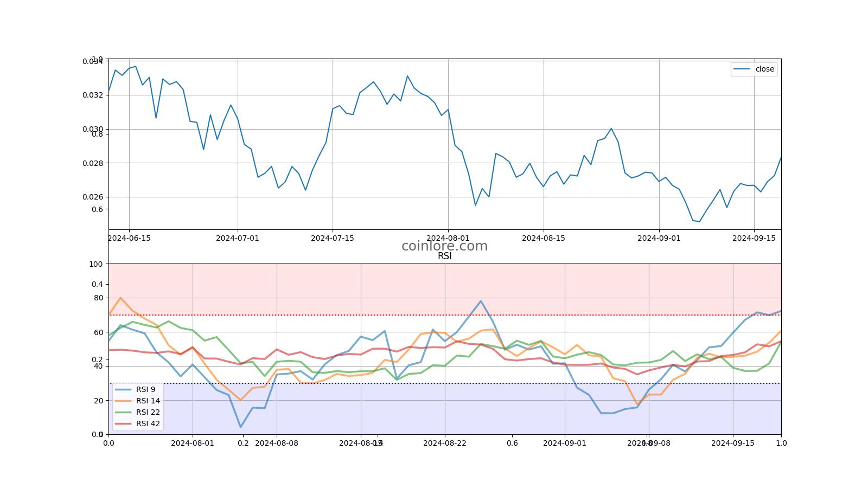Click the 2024-08-01 date label on price chart
Screen dimensions: 868x488
coord(448,238)
